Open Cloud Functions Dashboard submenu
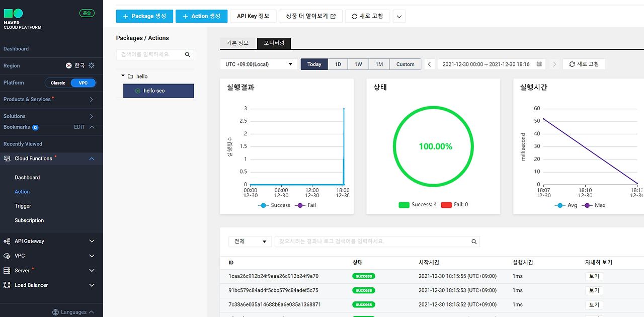Viewport: 644px width, 317px height. tap(27, 178)
